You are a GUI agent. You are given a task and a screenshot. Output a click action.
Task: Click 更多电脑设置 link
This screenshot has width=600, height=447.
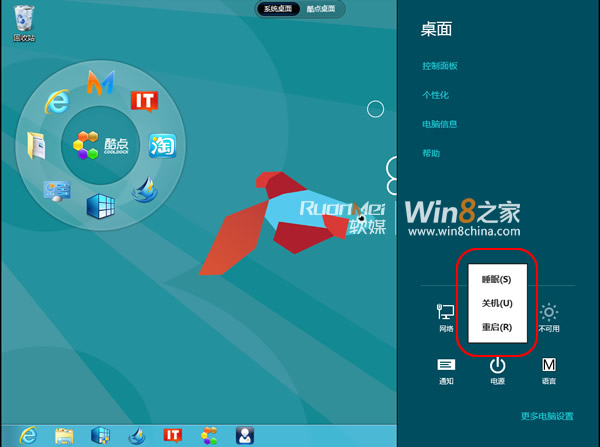[546, 416]
